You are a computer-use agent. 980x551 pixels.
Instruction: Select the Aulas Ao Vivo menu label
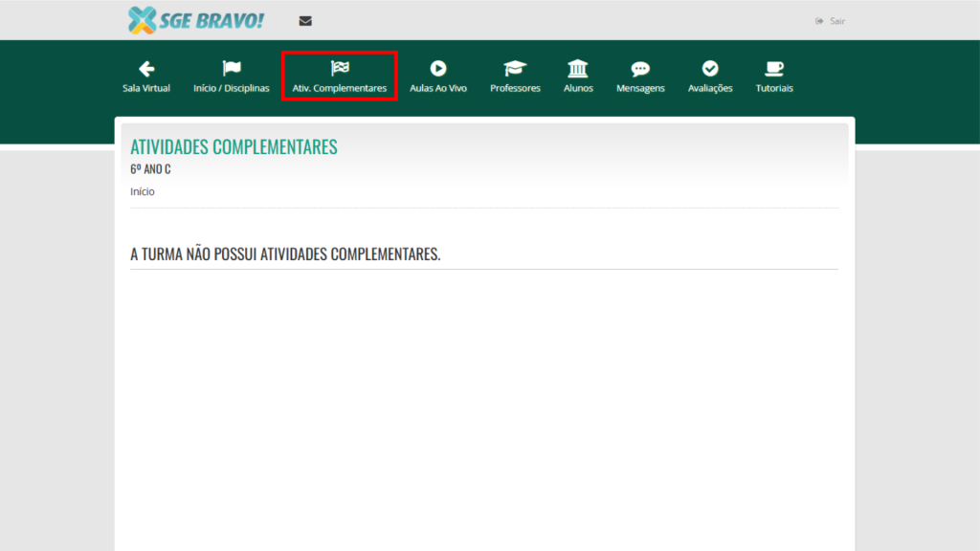(438, 88)
